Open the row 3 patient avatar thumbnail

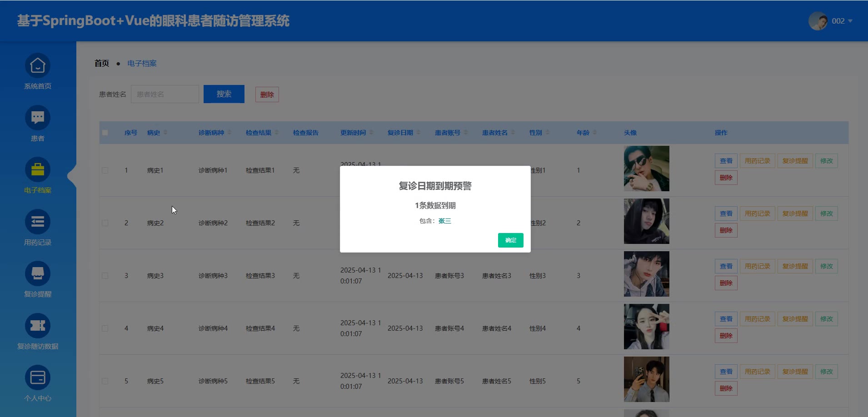pyautogui.click(x=646, y=274)
